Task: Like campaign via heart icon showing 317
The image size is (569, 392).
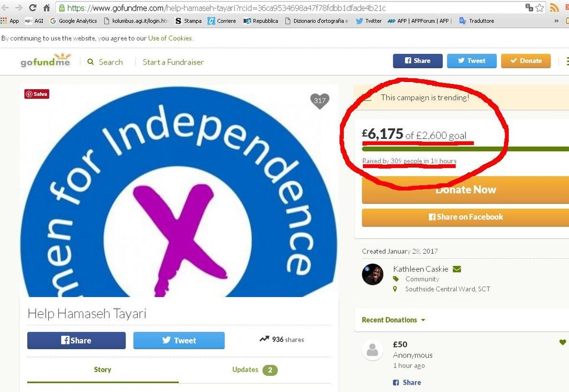Action: [320, 101]
